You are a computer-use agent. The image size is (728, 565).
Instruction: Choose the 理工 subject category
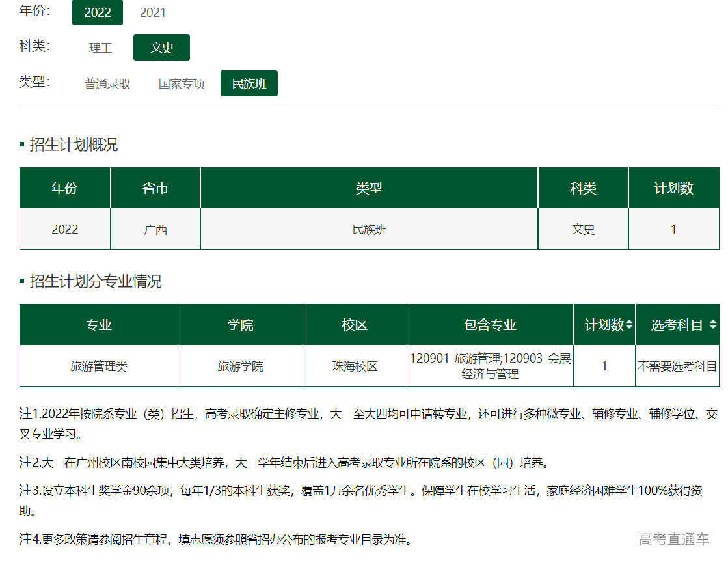101,48
